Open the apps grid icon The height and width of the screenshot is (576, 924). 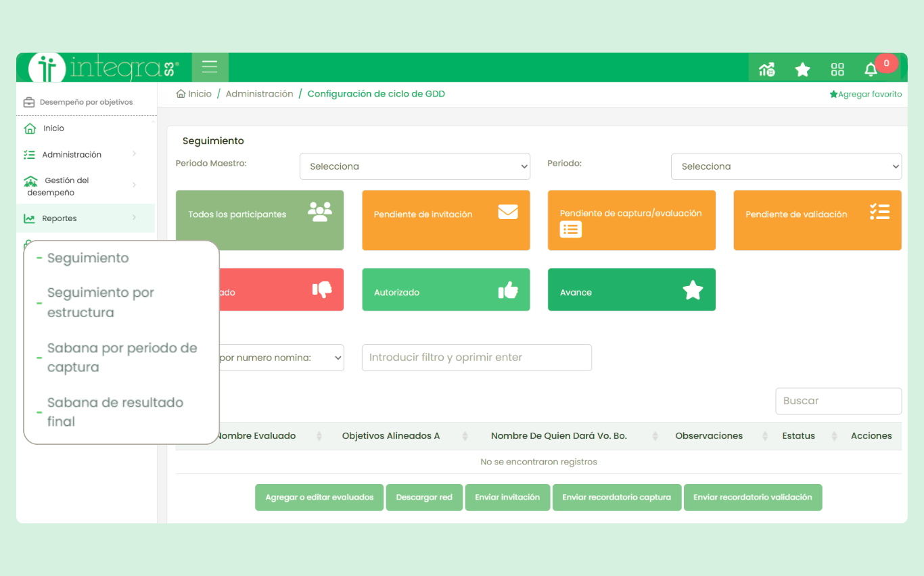tap(837, 69)
